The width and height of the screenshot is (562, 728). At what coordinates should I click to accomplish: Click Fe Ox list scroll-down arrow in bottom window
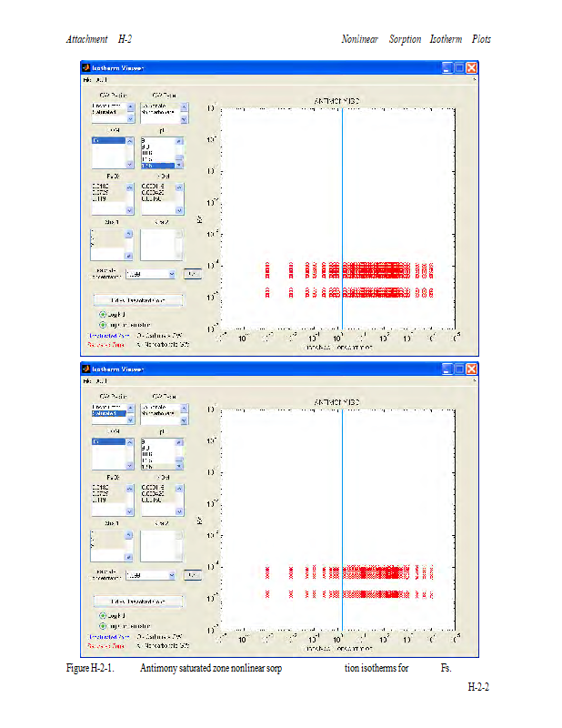point(130,513)
